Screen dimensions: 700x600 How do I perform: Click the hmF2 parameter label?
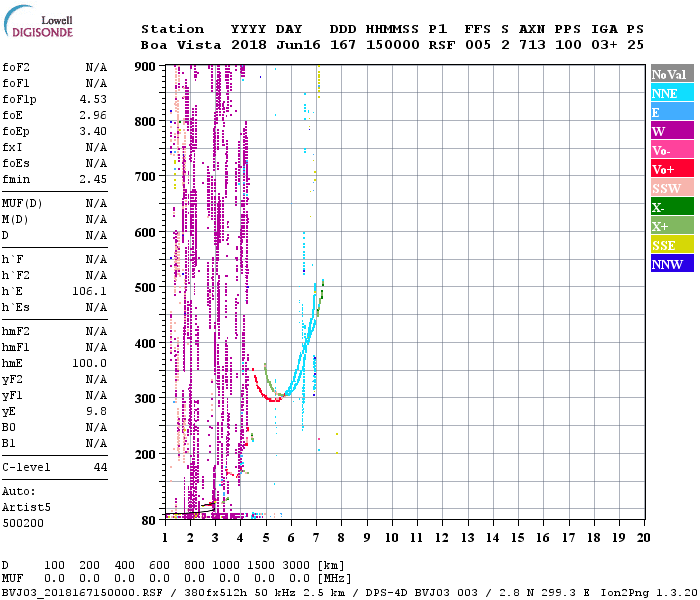pos(16,331)
